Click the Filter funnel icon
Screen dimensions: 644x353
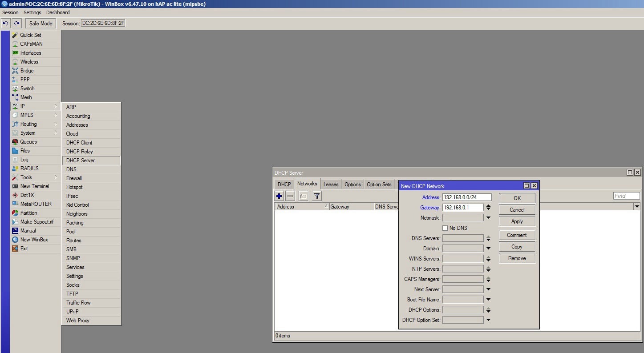click(x=316, y=196)
